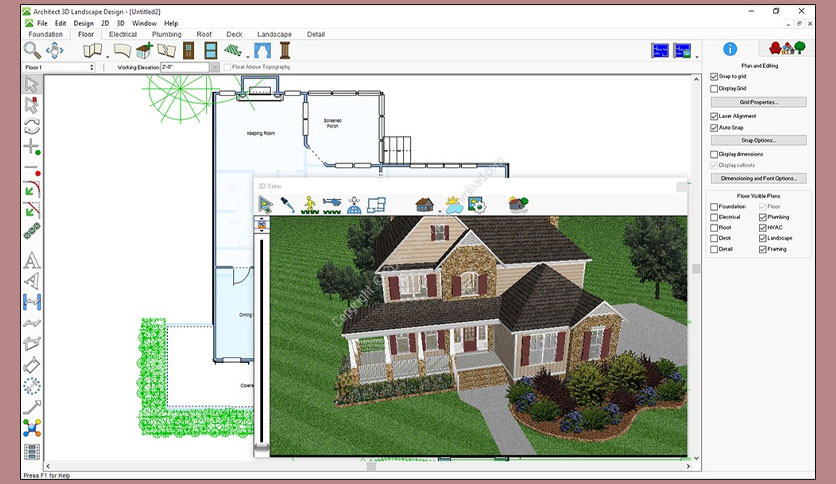
Task: Select the Pan hand tool
Action: (54, 51)
